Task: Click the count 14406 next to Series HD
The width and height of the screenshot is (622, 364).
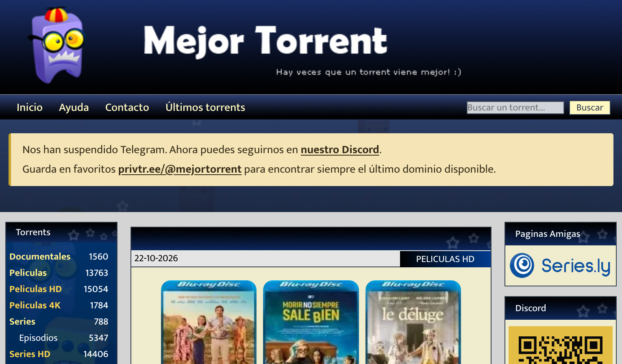Action: [96, 354]
